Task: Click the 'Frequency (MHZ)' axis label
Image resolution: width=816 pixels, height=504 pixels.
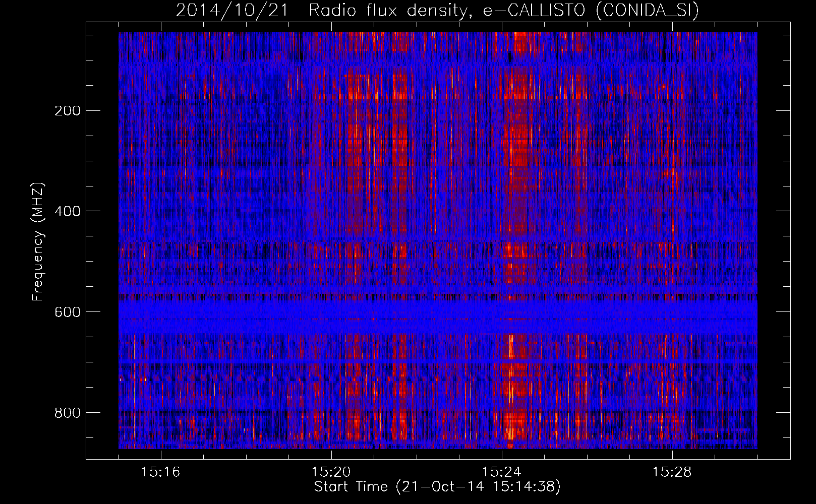Action: 38,242
